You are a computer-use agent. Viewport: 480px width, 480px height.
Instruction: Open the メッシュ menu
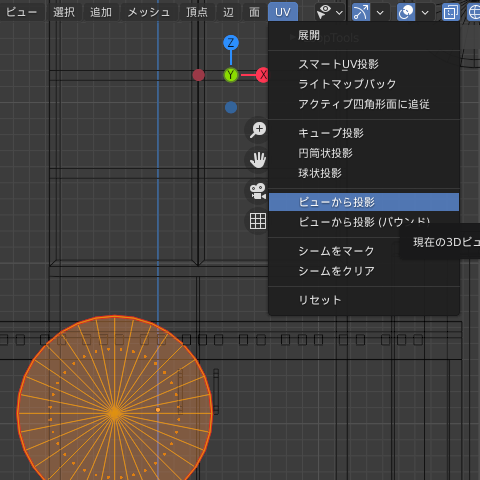click(149, 12)
